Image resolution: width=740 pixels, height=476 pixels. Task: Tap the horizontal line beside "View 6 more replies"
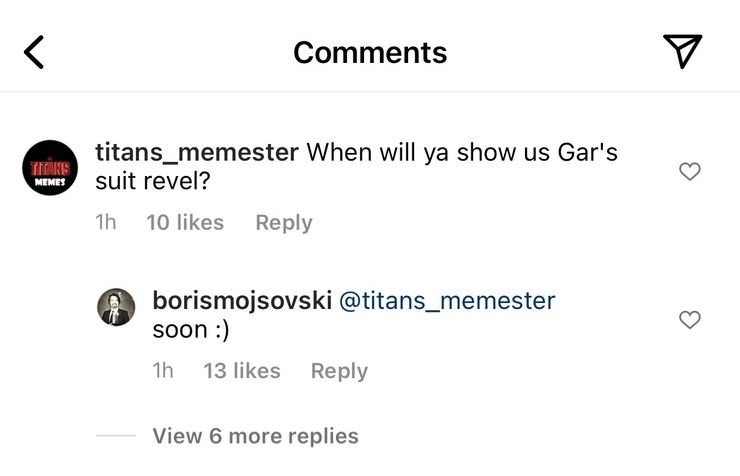116,436
